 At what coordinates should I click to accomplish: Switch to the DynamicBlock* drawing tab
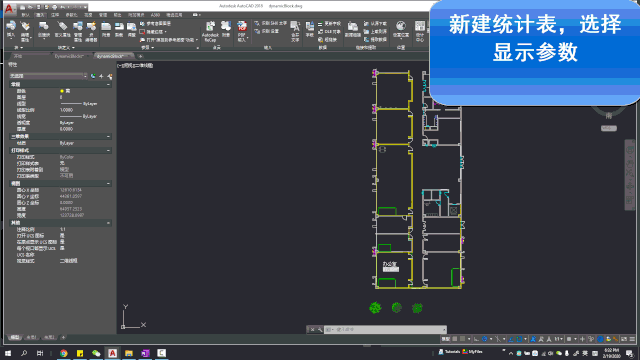(x=69, y=56)
